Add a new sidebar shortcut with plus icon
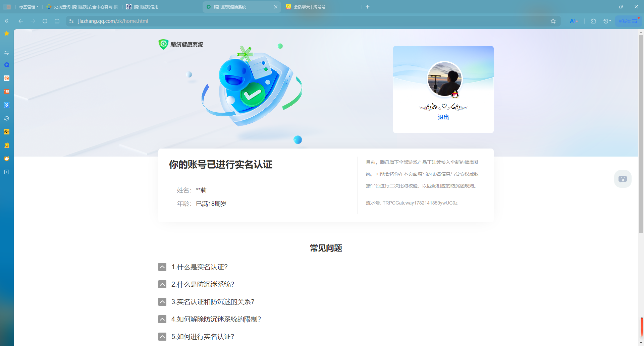The image size is (644, 346). [x=7, y=172]
